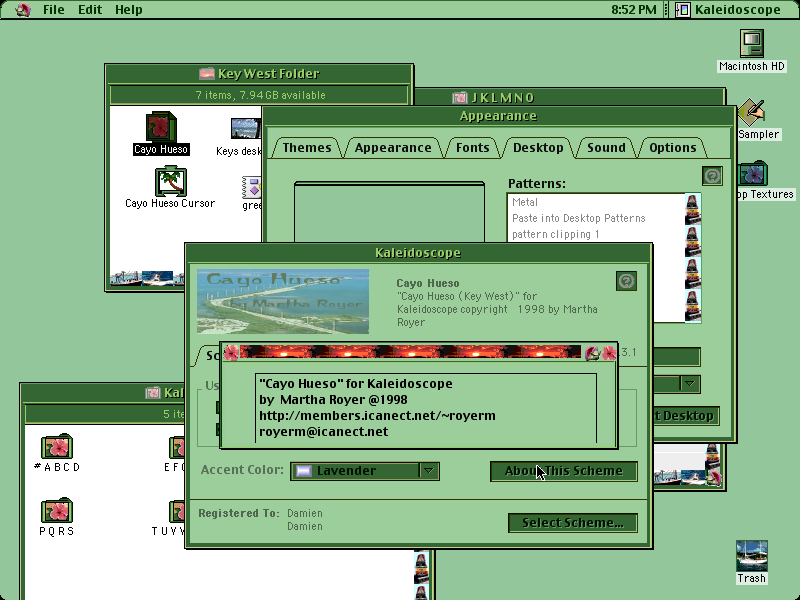Switch to the Sound tab
Screen dimensions: 800x600
(606, 147)
